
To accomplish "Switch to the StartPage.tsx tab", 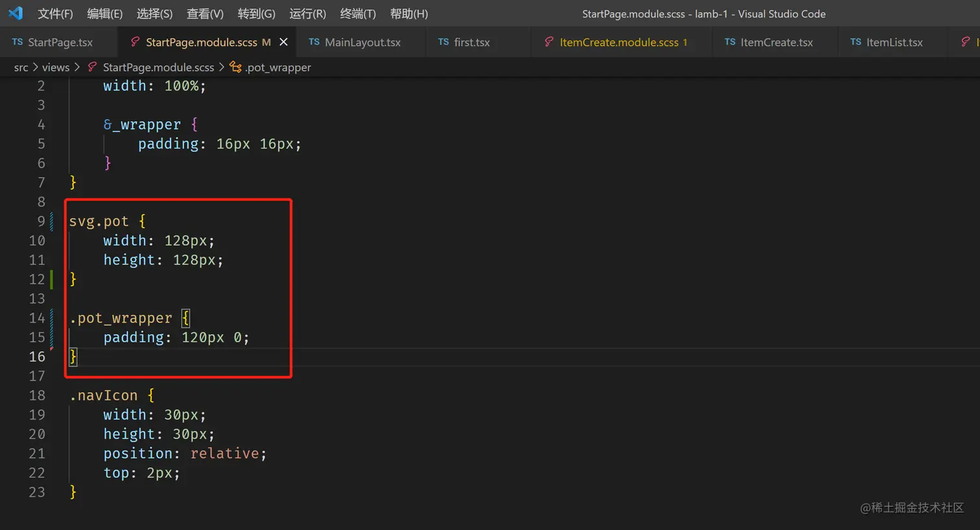I will [60, 42].
